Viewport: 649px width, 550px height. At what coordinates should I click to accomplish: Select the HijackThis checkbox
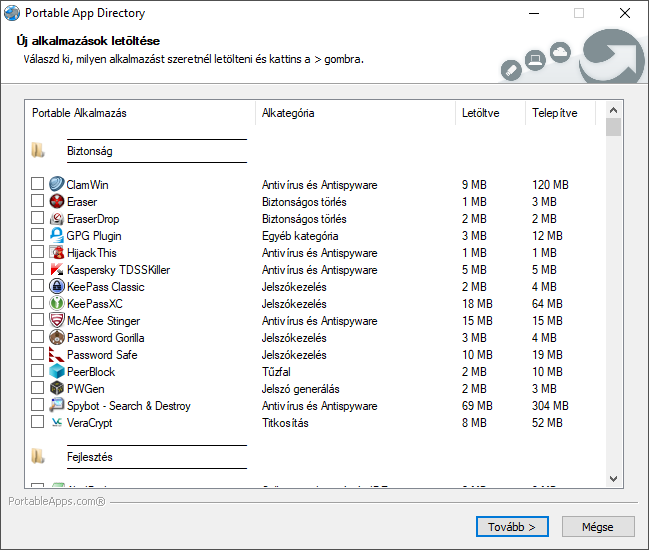click(x=37, y=251)
